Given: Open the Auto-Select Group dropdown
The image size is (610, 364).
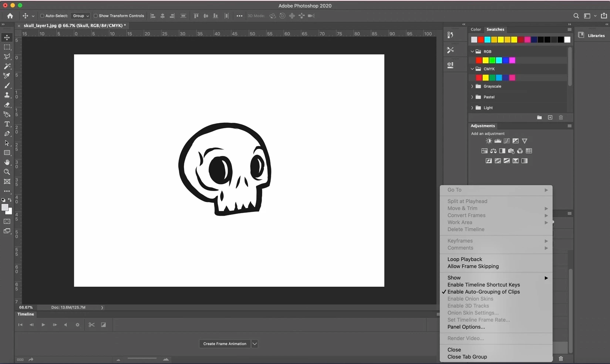Looking at the screenshot, I should tap(80, 16).
